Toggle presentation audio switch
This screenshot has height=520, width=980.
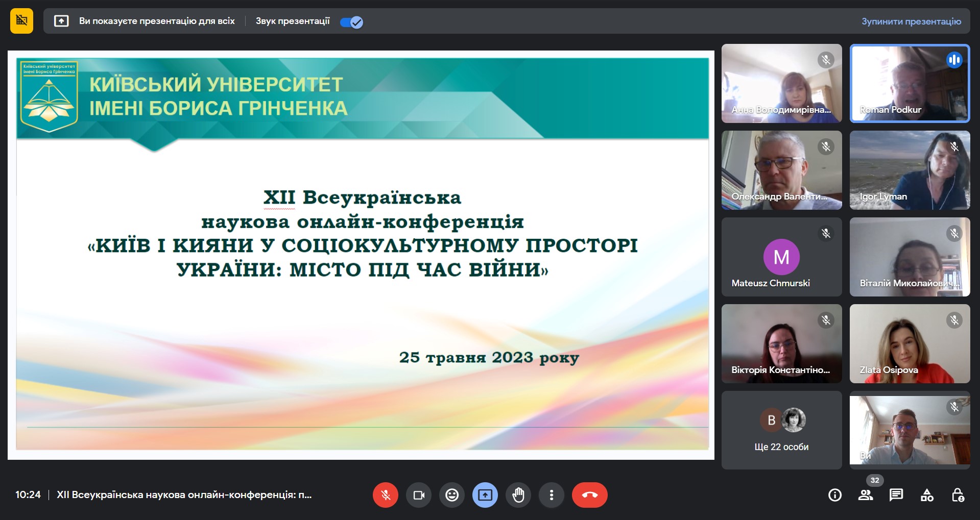(351, 22)
